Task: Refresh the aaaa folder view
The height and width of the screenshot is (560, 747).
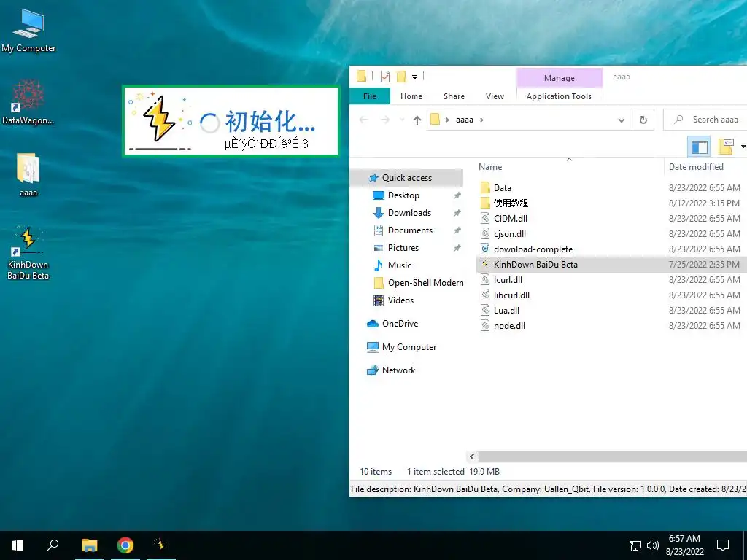Action: pyautogui.click(x=643, y=120)
